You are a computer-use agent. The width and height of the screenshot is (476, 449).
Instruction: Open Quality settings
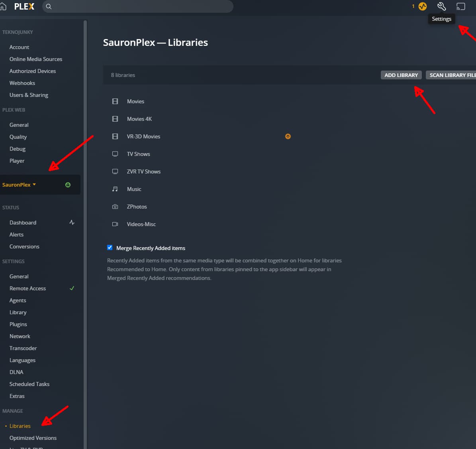click(x=18, y=137)
